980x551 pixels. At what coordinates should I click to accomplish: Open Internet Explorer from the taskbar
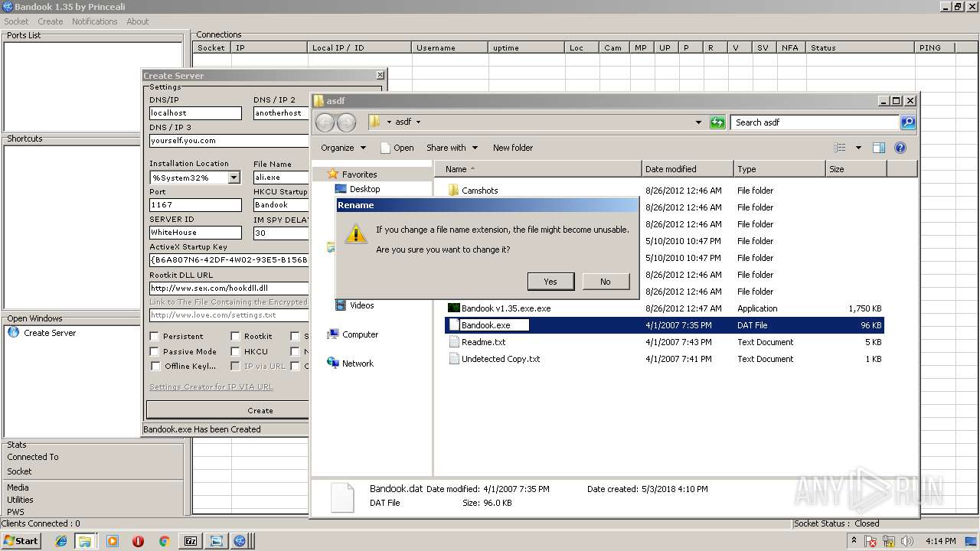[61, 541]
